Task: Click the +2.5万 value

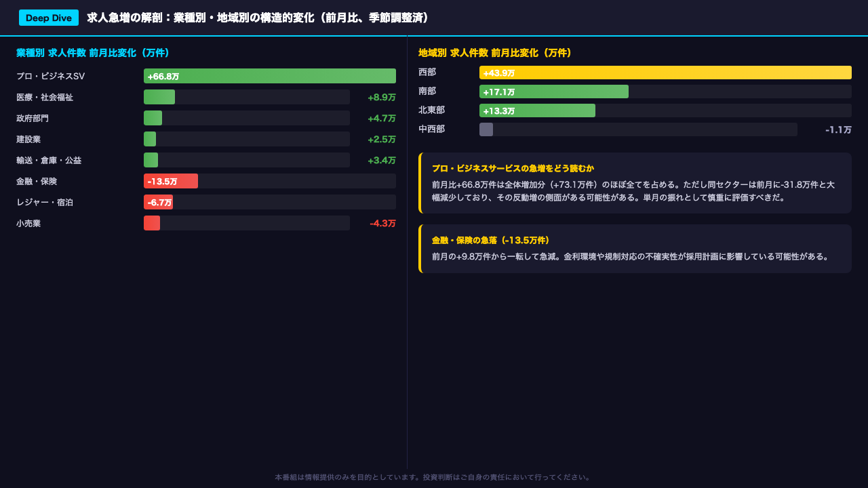Action: 382,139
